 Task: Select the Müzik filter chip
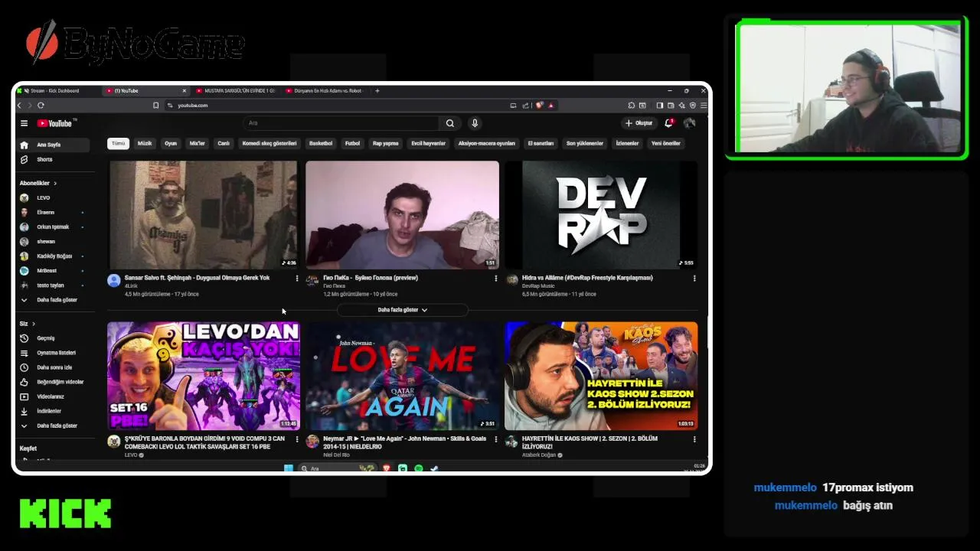[145, 143]
